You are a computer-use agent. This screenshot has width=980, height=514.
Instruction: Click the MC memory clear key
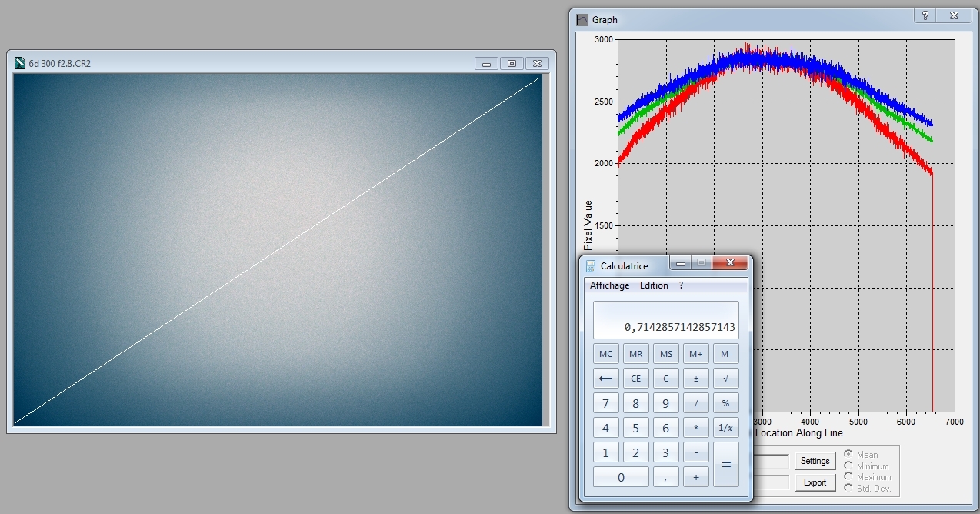606,354
